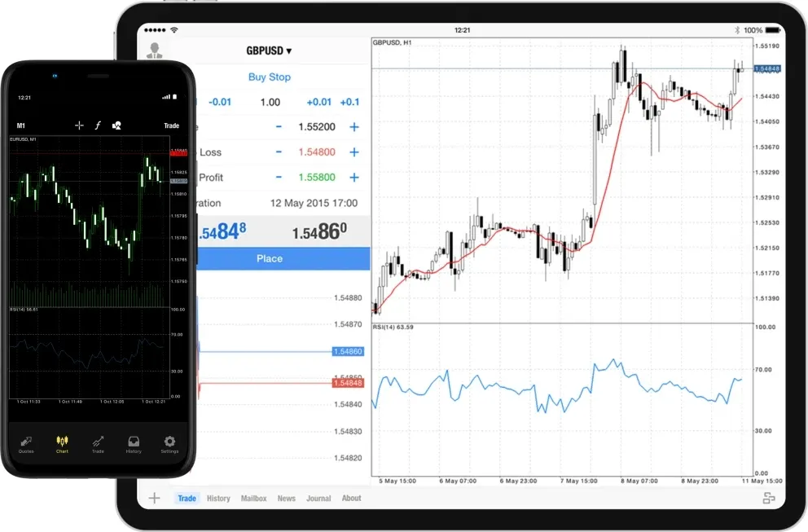Viewport: 808px width, 532px height.
Task: Open Settings gear on phone
Action: tap(169, 443)
